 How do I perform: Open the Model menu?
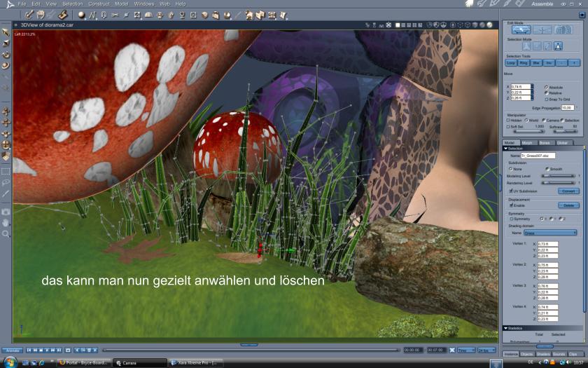coord(122,4)
